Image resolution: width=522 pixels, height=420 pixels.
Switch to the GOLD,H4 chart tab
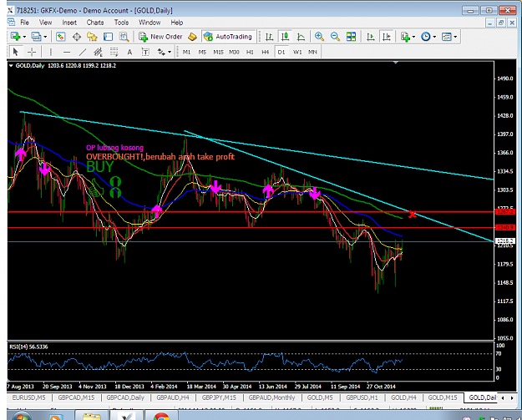pyautogui.click(x=403, y=397)
